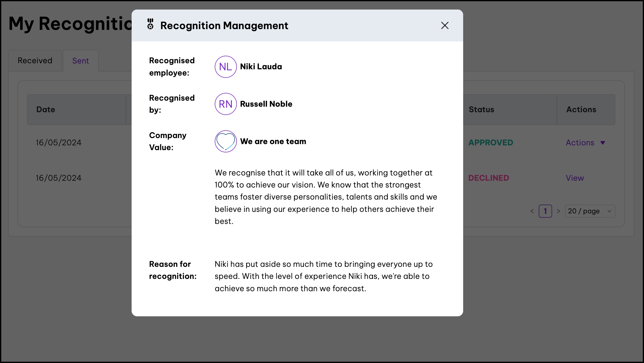The height and width of the screenshot is (363, 644).
Task: Click the Date column header
Action: [46, 109]
